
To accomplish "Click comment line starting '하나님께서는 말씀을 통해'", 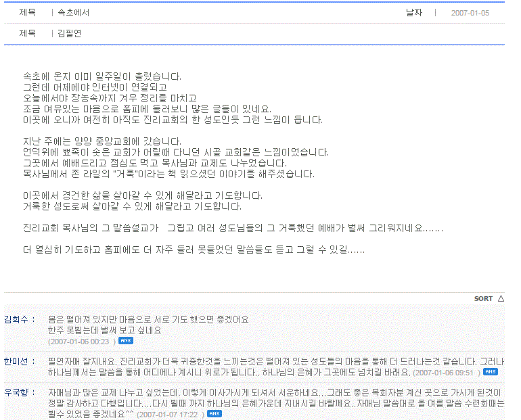I will click(229, 372).
